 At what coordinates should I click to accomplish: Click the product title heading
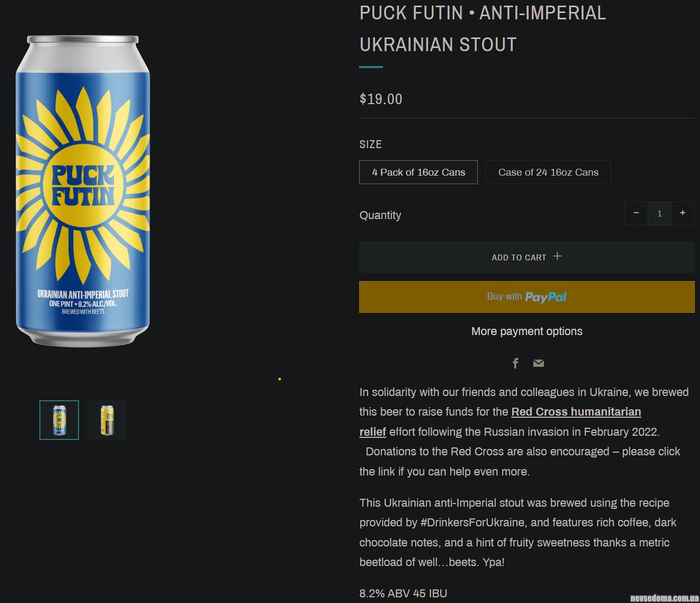pos(482,28)
